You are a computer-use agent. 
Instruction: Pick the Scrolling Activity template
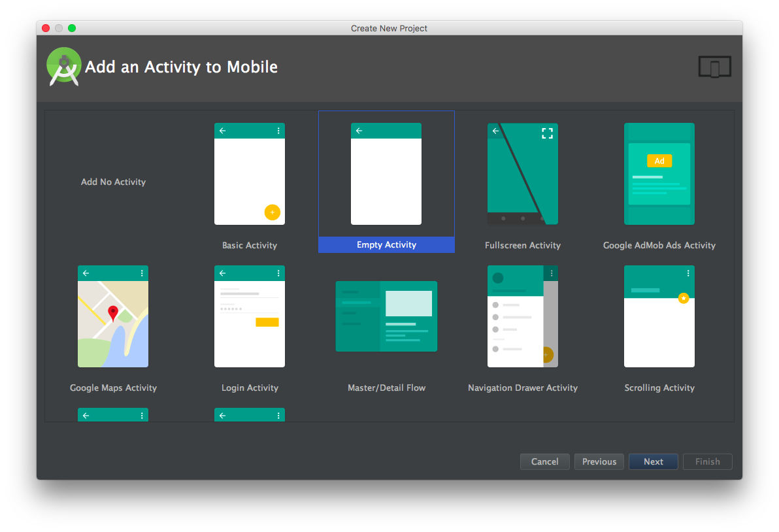[659, 316]
